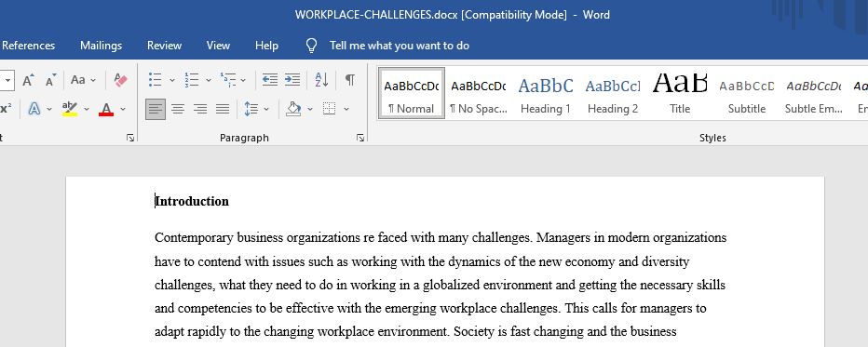Viewport: 868px width, 347px height.
Task: Apply the Normal style
Action: tap(412, 93)
